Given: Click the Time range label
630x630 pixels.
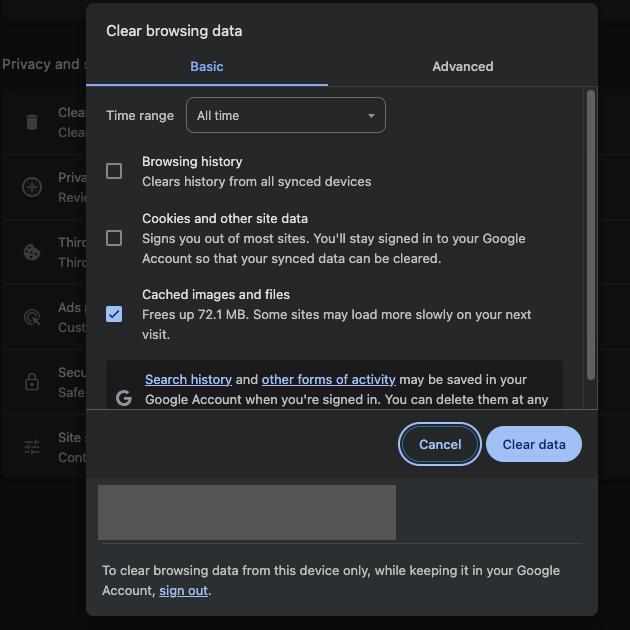Looking at the screenshot, I should 140,116.
